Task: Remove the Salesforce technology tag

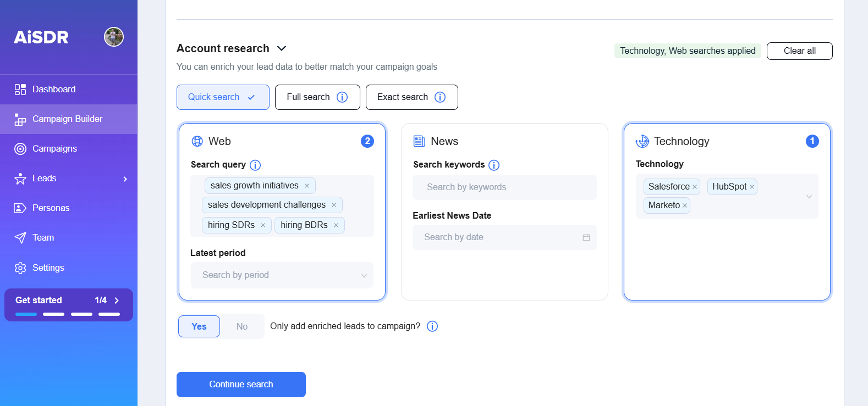Action: tap(695, 187)
